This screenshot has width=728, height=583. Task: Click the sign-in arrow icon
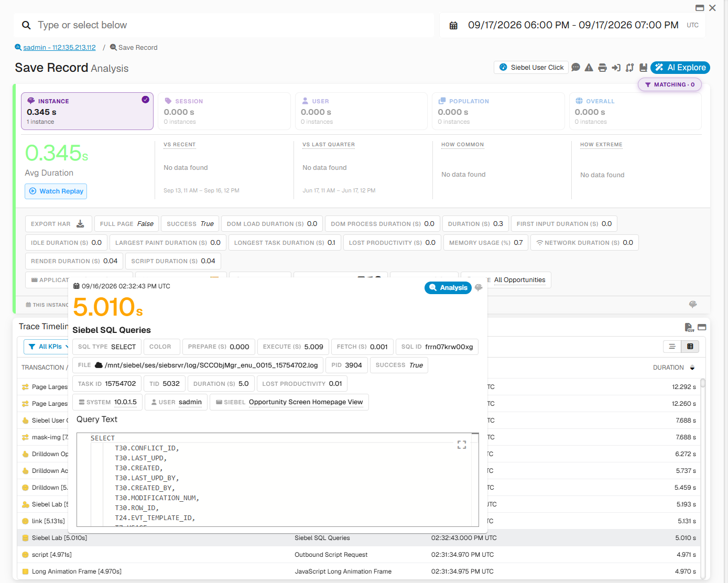tap(616, 68)
